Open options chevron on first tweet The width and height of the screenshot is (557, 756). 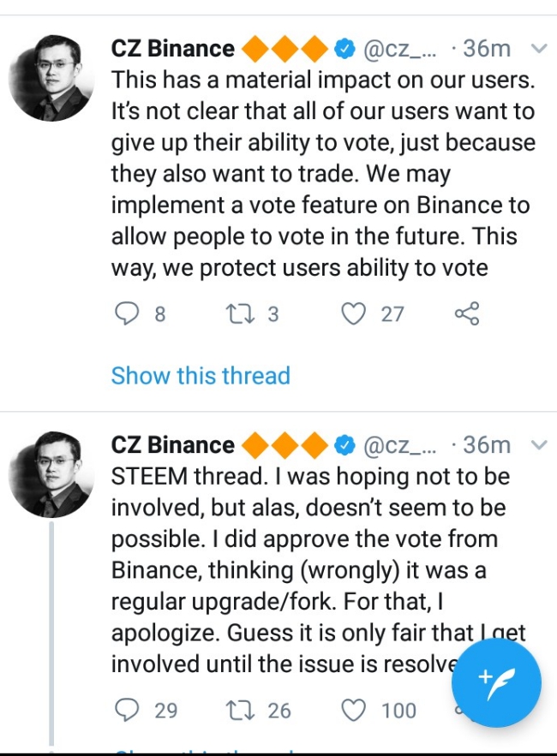click(x=539, y=48)
